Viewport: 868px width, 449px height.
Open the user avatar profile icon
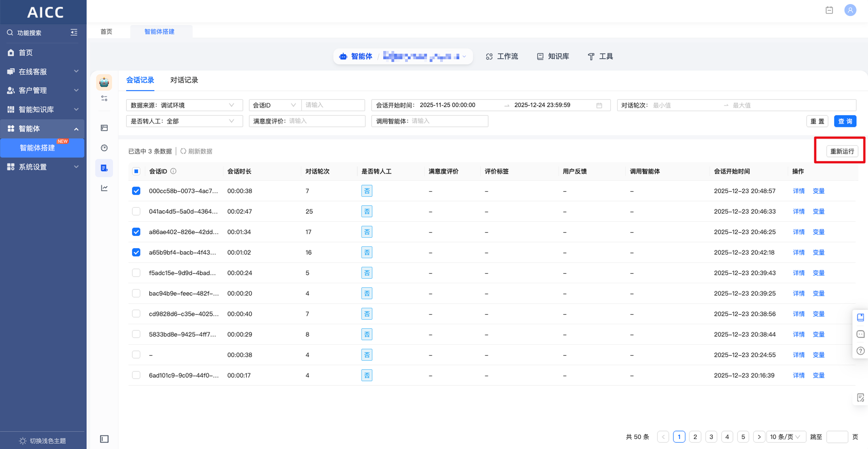(850, 10)
